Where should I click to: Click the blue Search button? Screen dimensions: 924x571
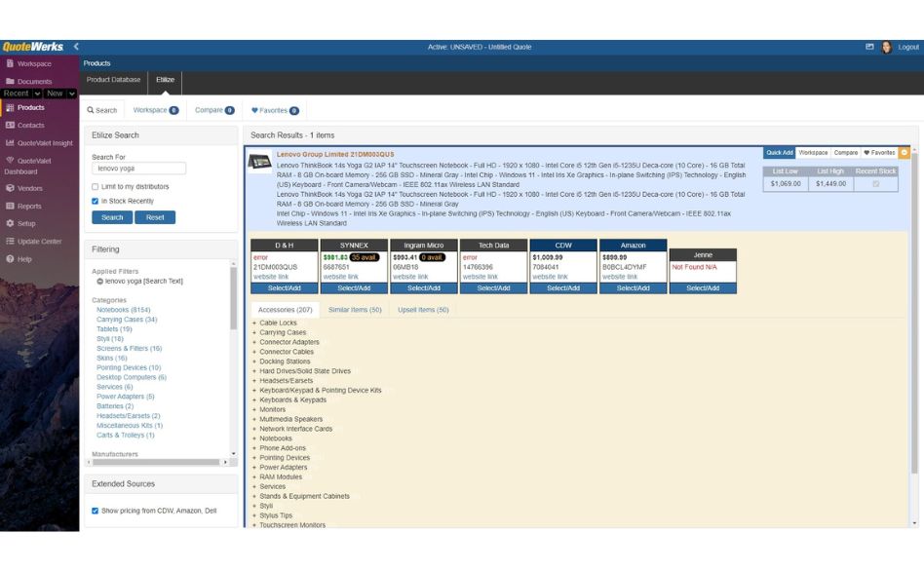coord(112,217)
